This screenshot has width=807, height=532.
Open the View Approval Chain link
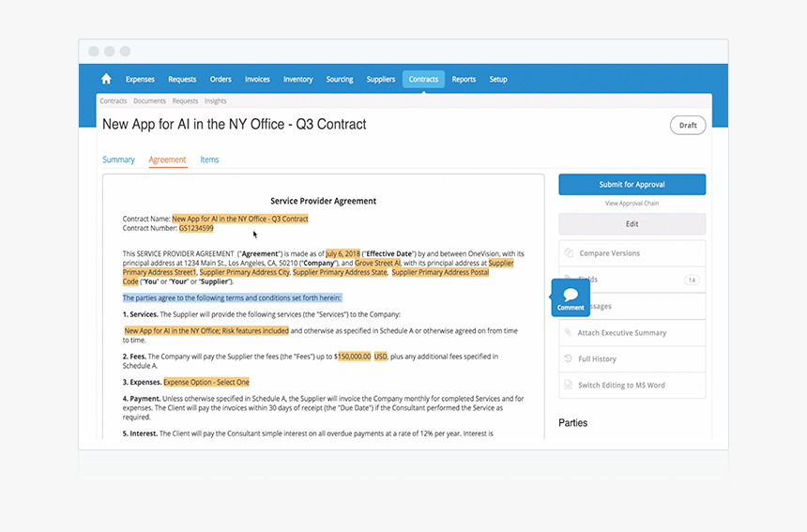(632, 204)
